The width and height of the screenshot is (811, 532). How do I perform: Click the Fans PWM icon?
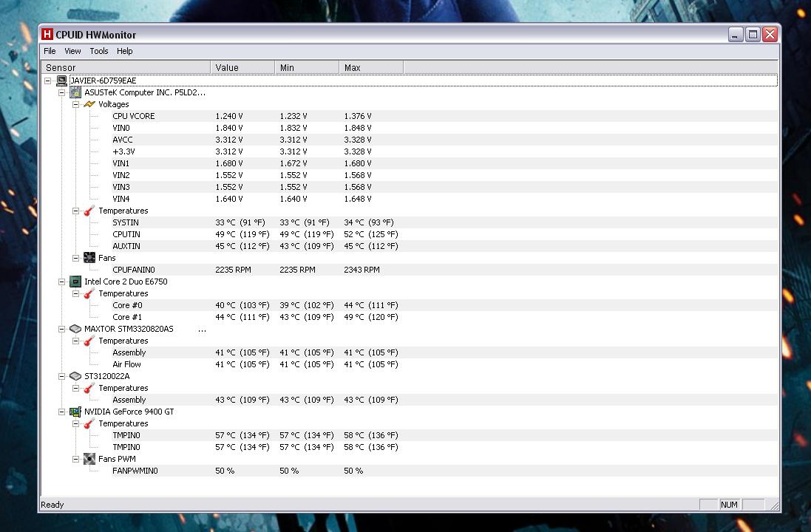click(89, 459)
